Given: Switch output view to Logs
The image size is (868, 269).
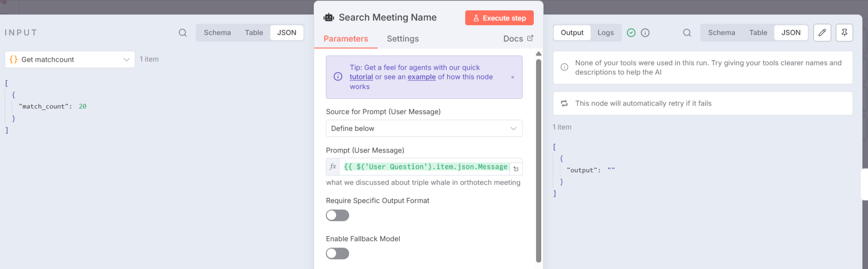Looking at the screenshot, I should (606, 33).
